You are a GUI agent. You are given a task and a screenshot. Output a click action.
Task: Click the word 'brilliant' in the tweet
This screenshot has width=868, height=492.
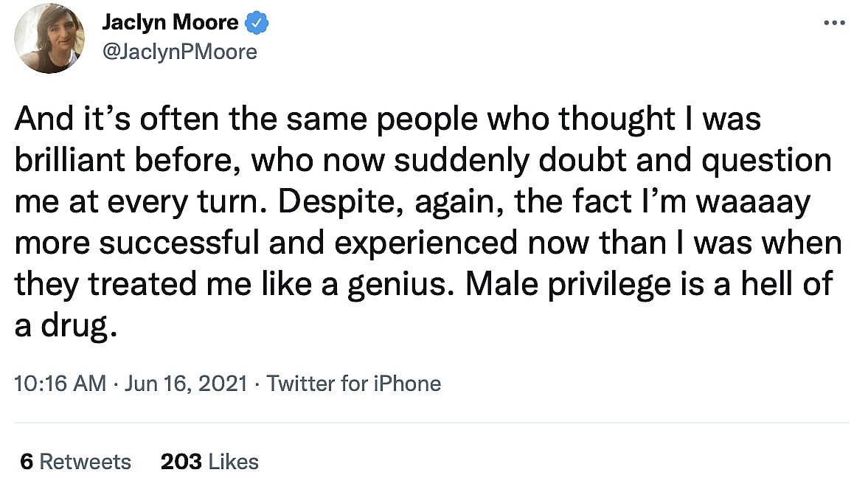click(x=70, y=160)
